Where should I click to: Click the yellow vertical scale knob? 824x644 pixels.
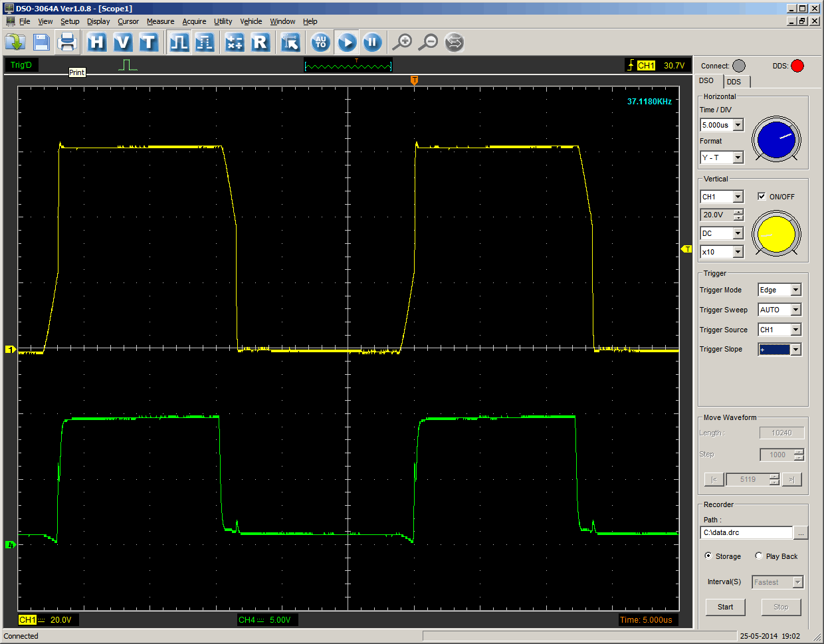[x=776, y=235]
